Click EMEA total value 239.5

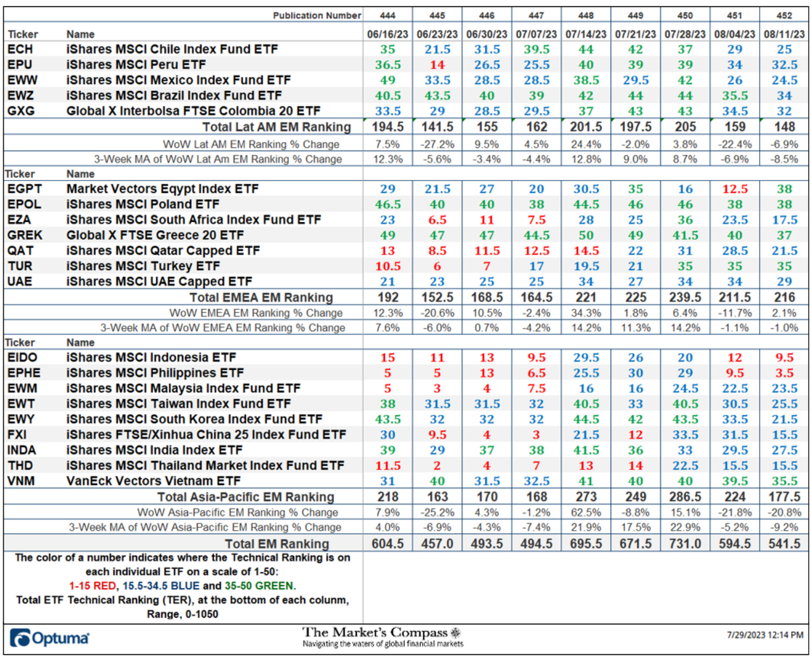pos(685,298)
